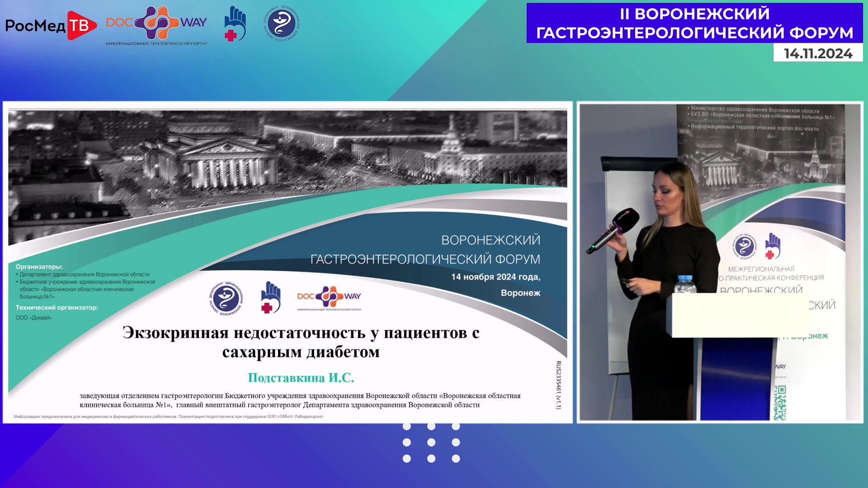Click the 'Технический организатор:' label
This screenshot has width=868, height=488.
pos(57,307)
